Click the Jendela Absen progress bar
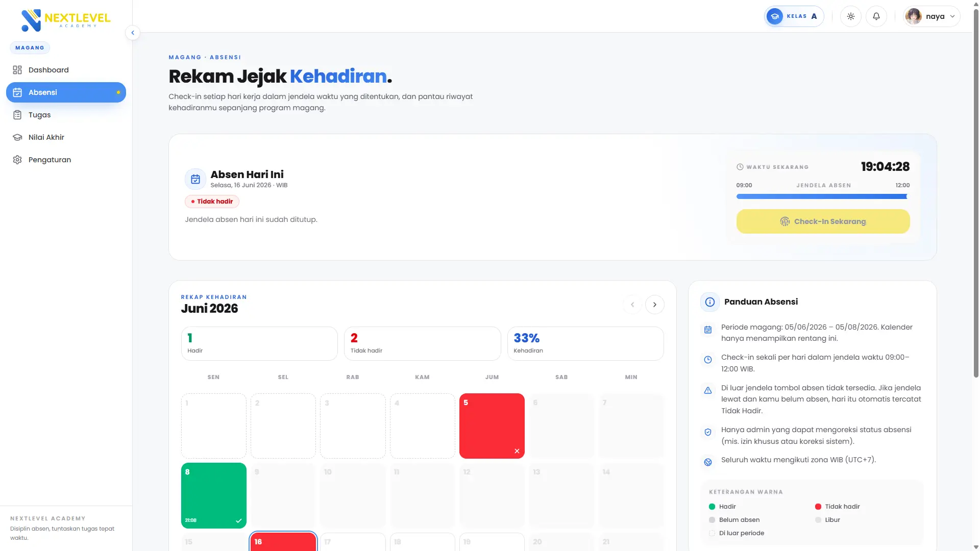Image resolution: width=980 pixels, height=551 pixels. [x=823, y=196]
